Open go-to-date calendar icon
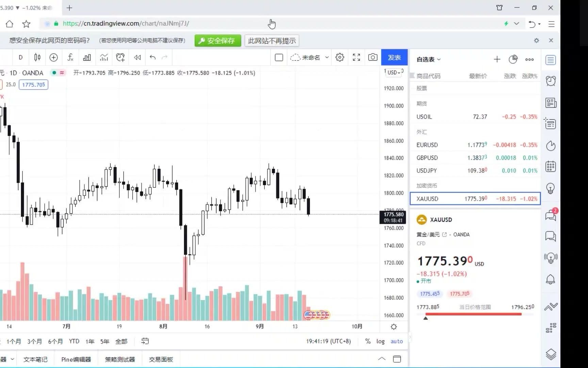The height and width of the screenshot is (368, 588). coord(145,341)
